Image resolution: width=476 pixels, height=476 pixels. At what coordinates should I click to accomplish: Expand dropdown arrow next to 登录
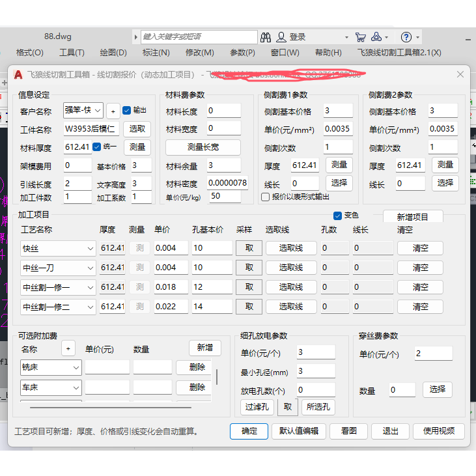click(346, 37)
